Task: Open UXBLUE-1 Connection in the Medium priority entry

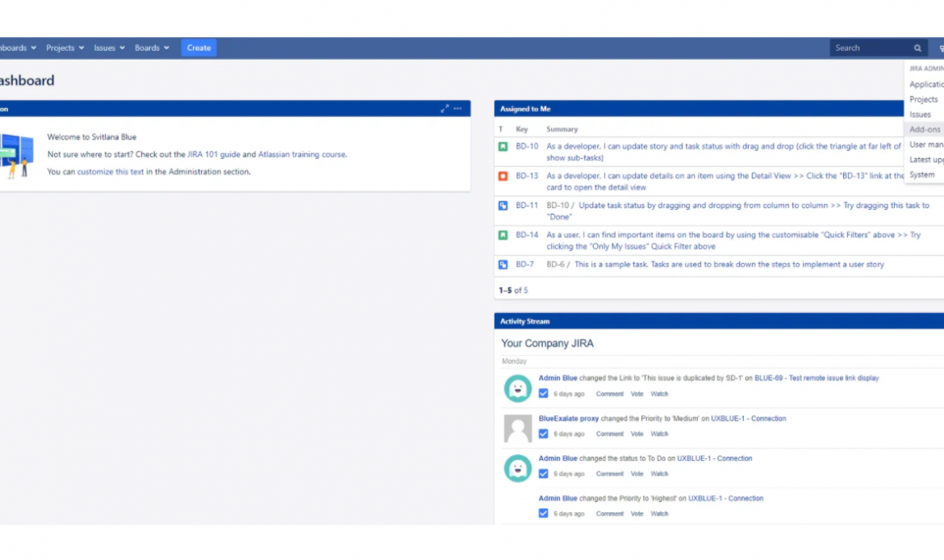Action: point(748,419)
